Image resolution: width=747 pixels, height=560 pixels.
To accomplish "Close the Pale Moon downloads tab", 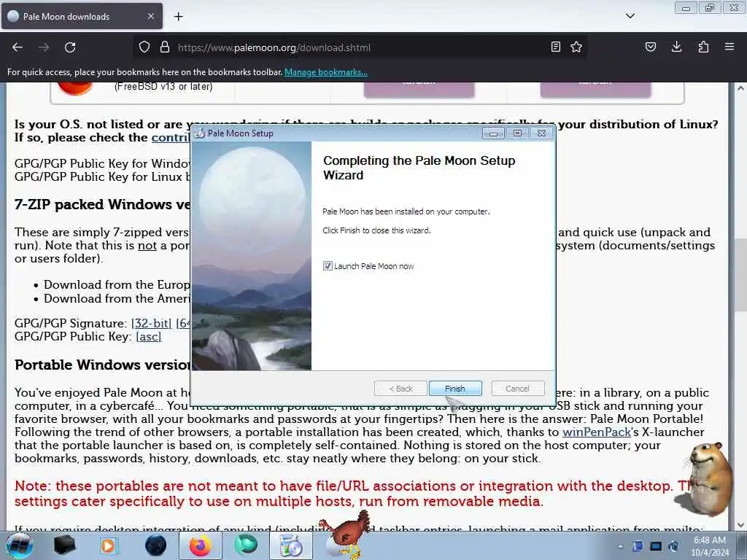I will click(150, 16).
